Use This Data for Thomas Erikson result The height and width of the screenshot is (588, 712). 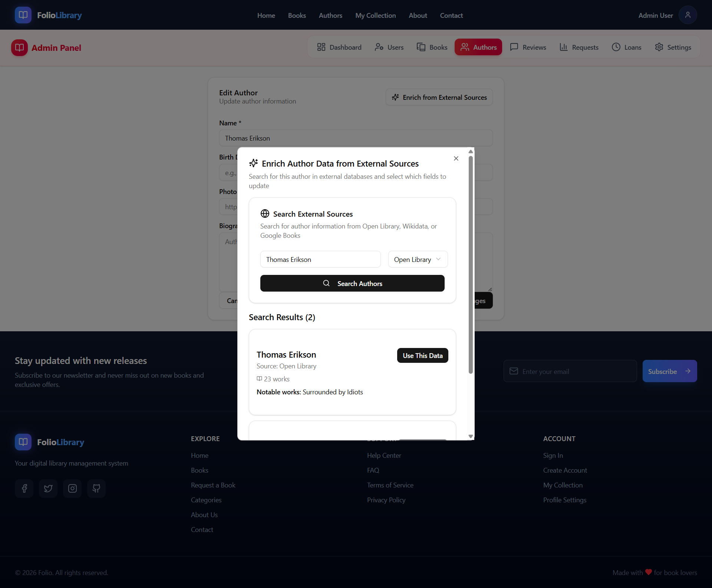coord(422,355)
